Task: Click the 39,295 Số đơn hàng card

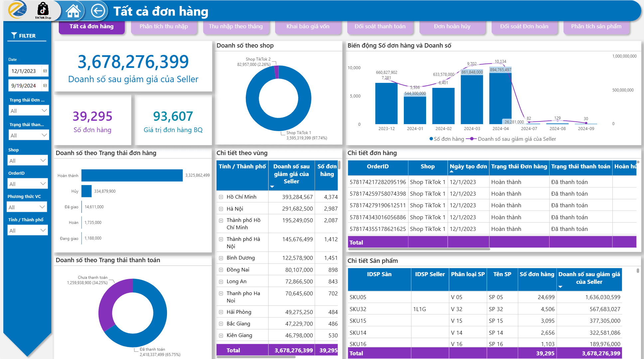Action: point(92,120)
